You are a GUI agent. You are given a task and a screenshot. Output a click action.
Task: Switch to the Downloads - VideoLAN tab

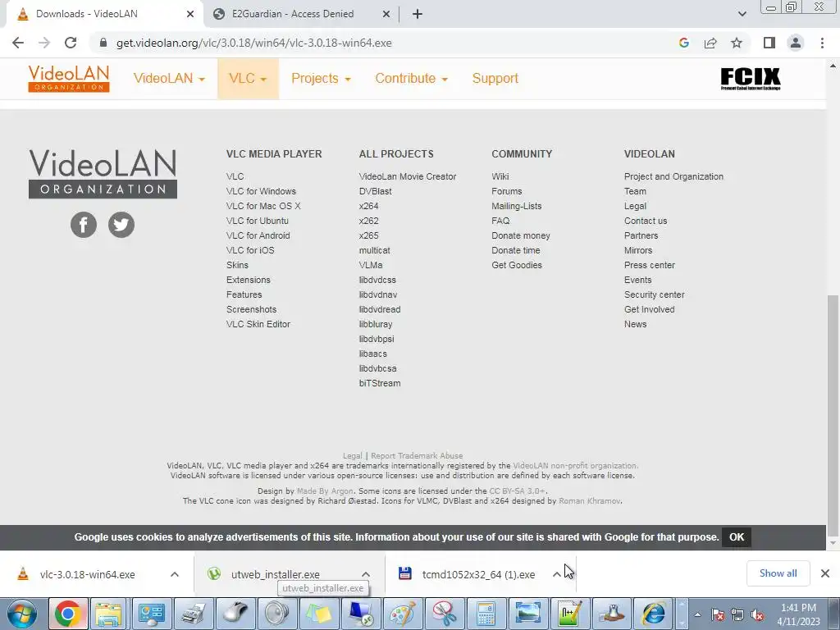104,14
